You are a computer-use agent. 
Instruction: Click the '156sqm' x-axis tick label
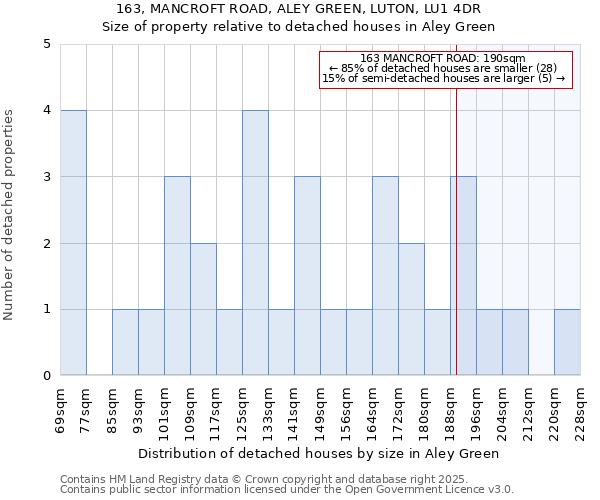pyautogui.click(x=346, y=415)
